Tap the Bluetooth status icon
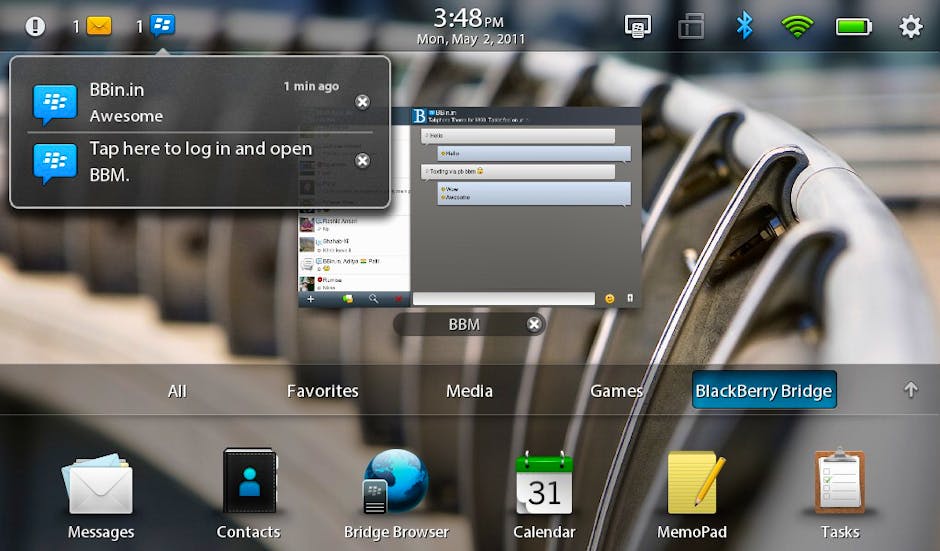This screenshot has height=551, width=940. point(744,26)
